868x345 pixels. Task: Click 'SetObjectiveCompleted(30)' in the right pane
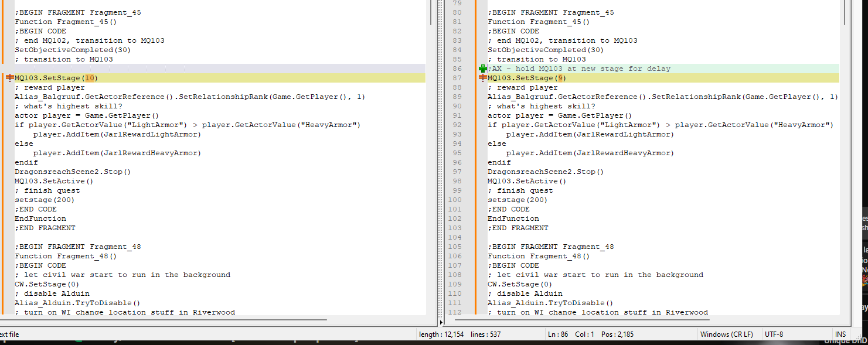coord(546,50)
